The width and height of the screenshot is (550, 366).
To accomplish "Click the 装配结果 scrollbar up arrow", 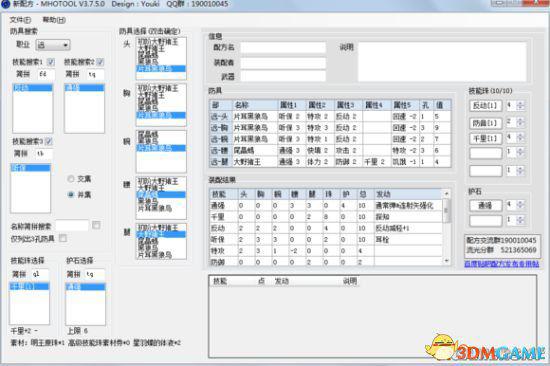I will coord(447,194).
